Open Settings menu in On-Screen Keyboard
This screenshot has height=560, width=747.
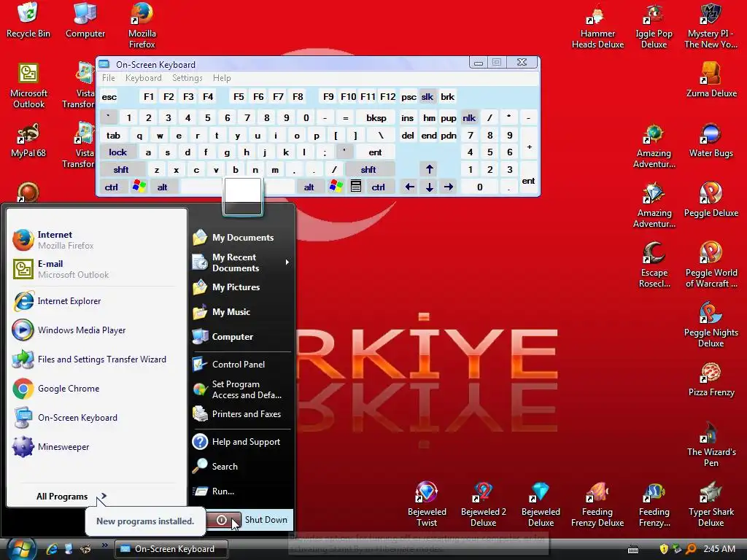(x=187, y=78)
